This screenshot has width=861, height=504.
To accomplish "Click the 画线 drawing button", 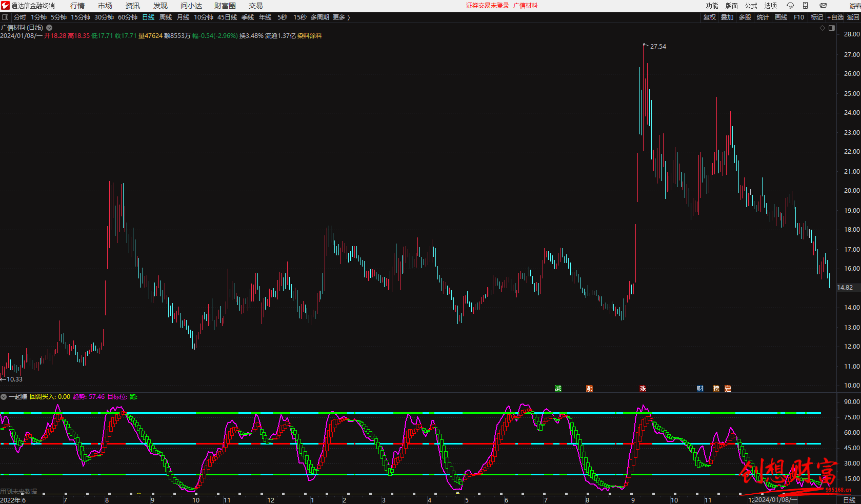I will click(781, 17).
